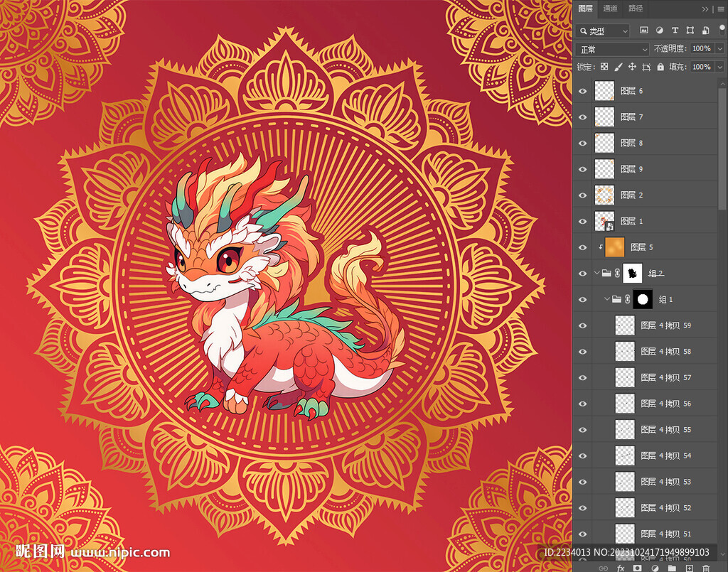This screenshot has width=728, height=572.
Task: Select layer 图层 4 拷贝 58
Action: coord(655,351)
